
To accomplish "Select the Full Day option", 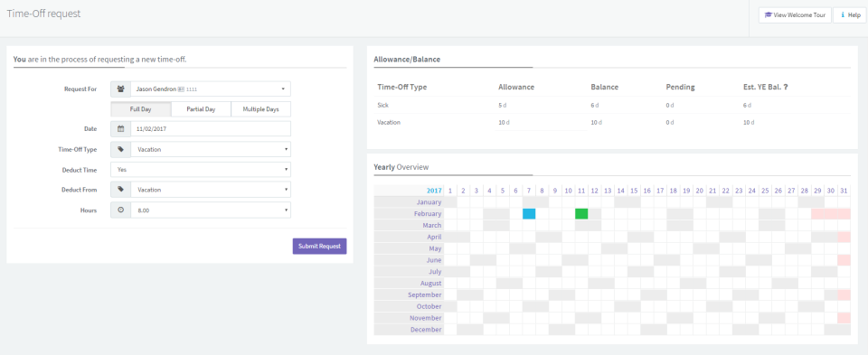I will (141, 109).
